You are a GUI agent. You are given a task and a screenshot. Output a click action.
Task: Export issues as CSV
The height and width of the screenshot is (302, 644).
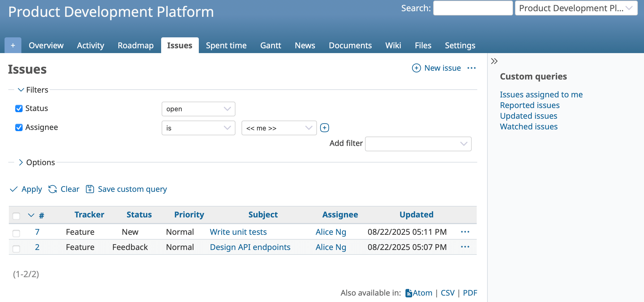(x=447, y=292)
